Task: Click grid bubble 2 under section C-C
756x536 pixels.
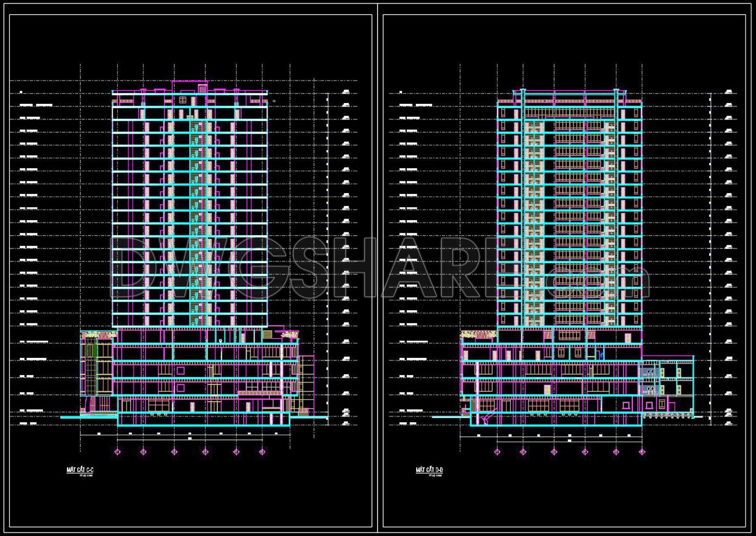Action: [143, 451]
